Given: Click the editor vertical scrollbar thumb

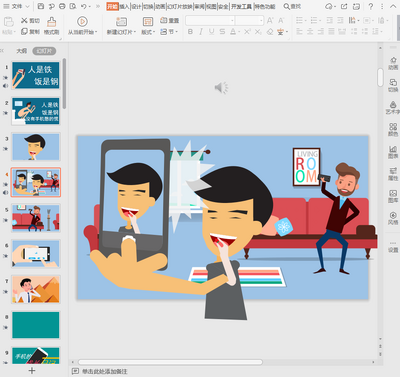Looking at the screenshot, I should pos(380,77).
